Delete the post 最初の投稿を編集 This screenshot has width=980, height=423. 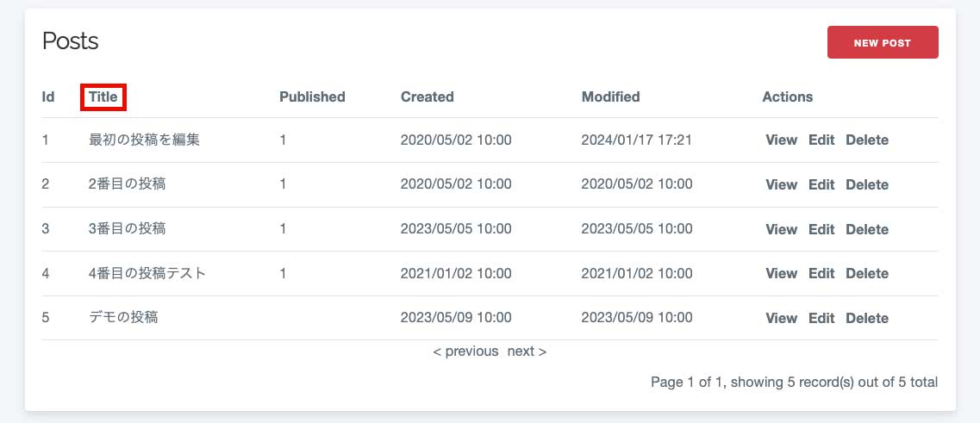click(x=867, y=140)
